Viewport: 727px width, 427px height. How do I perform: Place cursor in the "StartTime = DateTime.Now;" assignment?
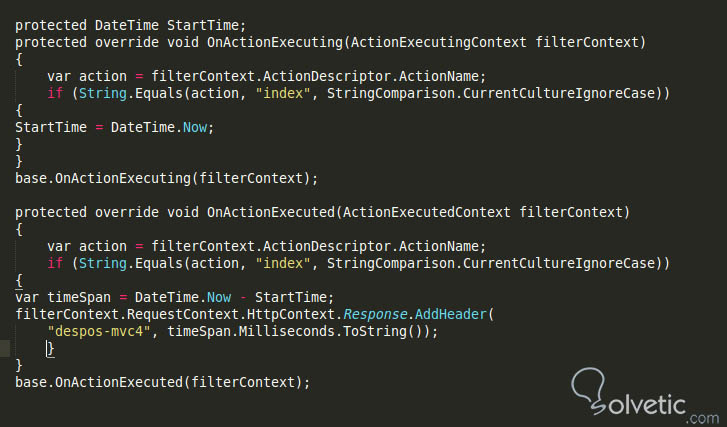pyautogui.click(x=114, y=127)
